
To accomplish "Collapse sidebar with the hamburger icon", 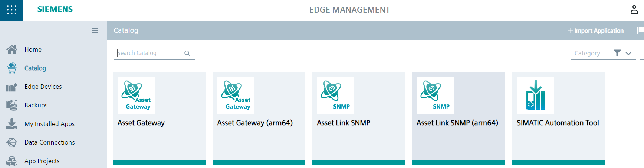I will [x=95, y=30].
